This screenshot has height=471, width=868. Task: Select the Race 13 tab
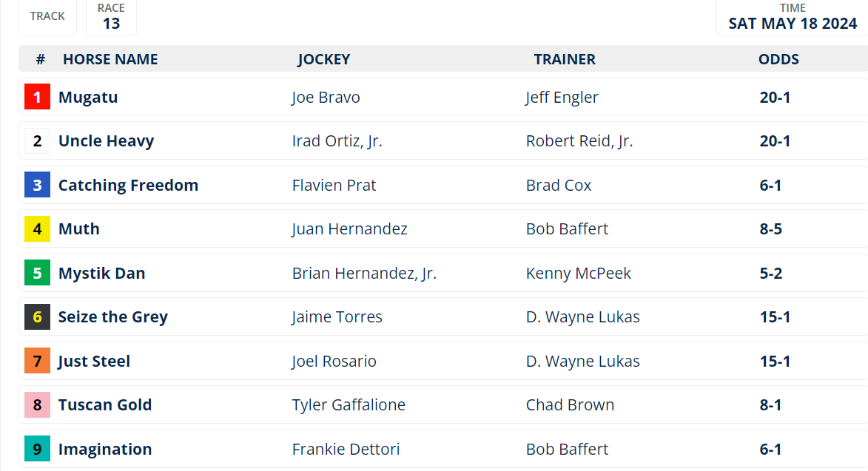(x=111, y=17)
